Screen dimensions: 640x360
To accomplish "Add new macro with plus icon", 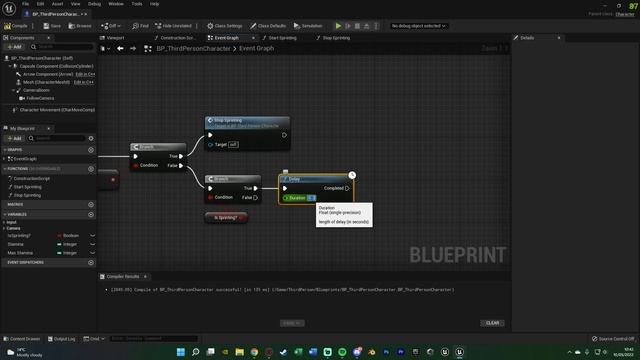I will point(91,204).
